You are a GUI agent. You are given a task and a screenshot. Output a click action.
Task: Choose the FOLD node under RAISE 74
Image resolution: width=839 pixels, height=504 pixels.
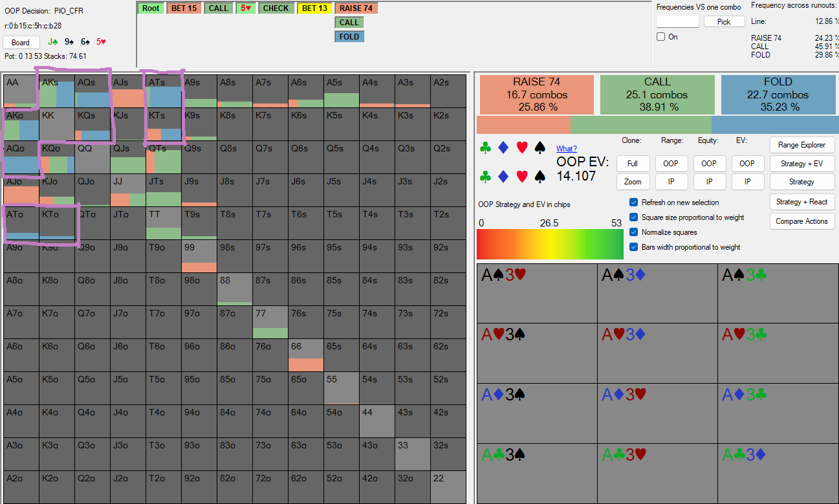pyautogui.click(x=349, y=37)
